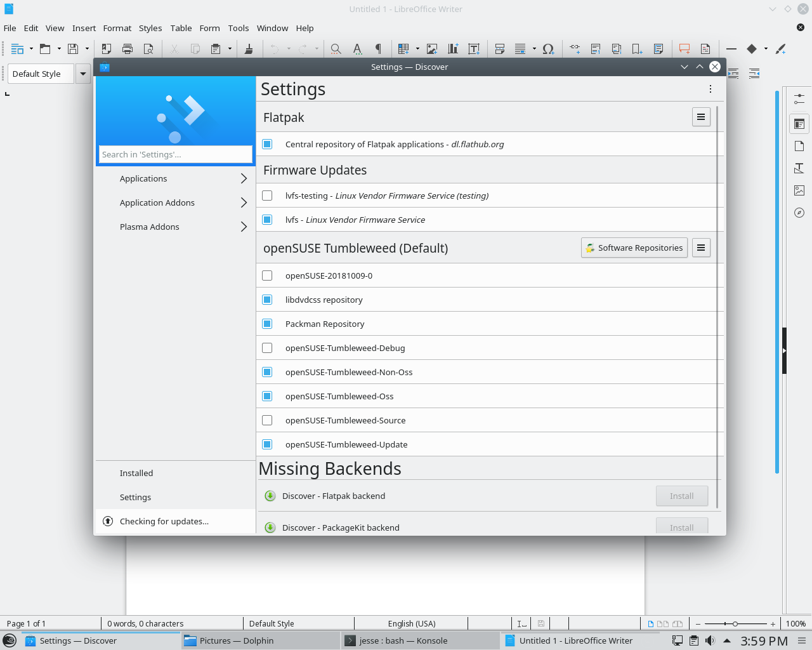Open the Installed page in Discover
The width and height of the screenshot is (812, 650).
[176, 473]
